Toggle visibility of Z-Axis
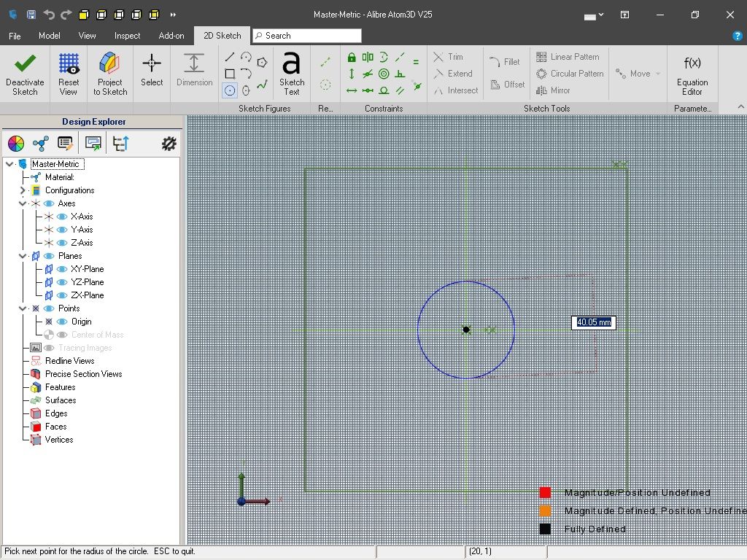747x560 pixels. pos(62,243)
